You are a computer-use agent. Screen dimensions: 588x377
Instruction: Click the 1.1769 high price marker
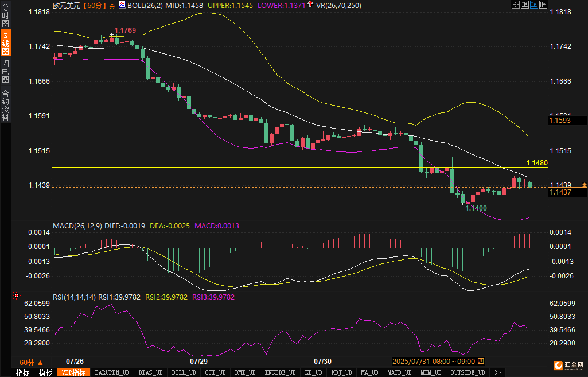(125, 30)
